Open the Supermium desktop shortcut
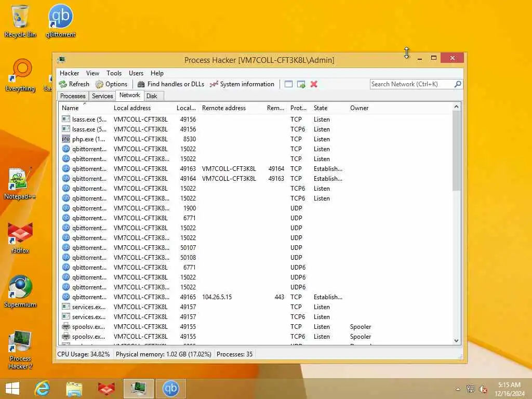 coord(20,291)
